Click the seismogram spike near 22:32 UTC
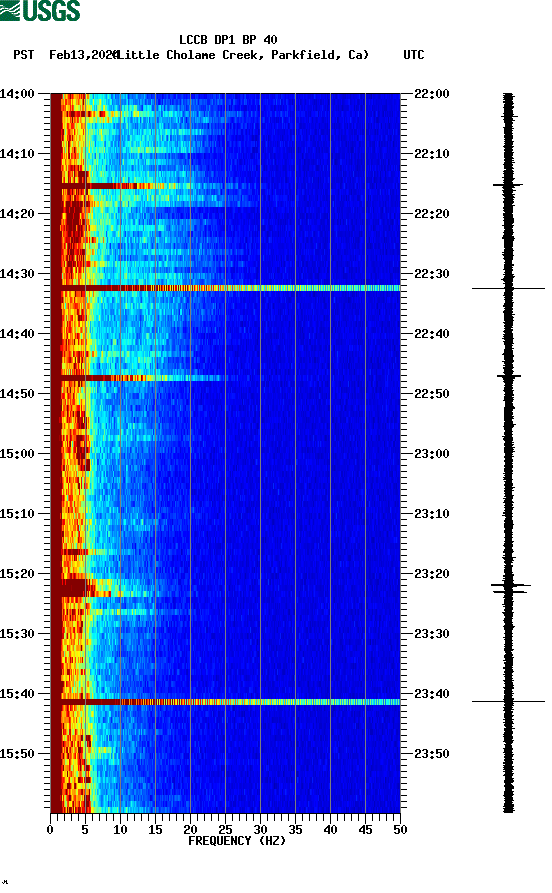The width and height of the screenshot is (552, 893). coord(508,289)
